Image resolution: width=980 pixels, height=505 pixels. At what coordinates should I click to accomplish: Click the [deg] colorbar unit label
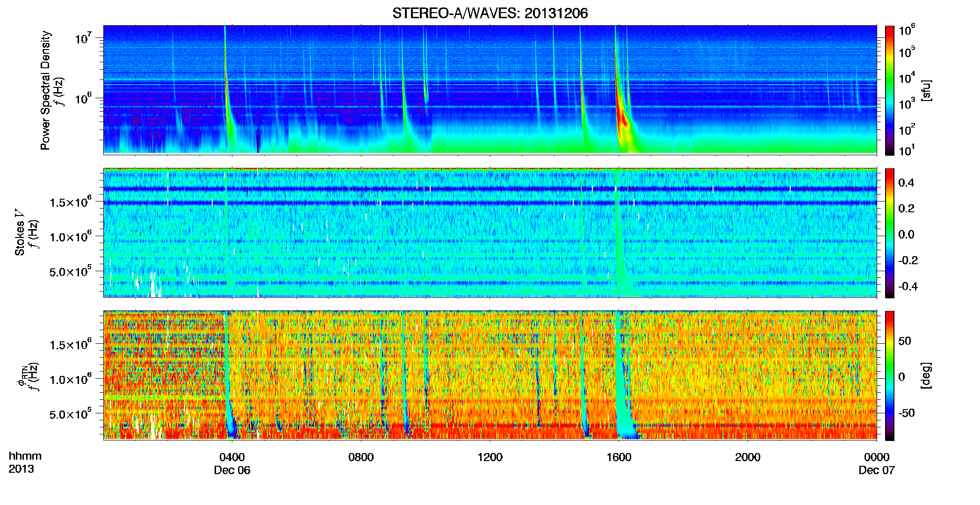[927, 375]
